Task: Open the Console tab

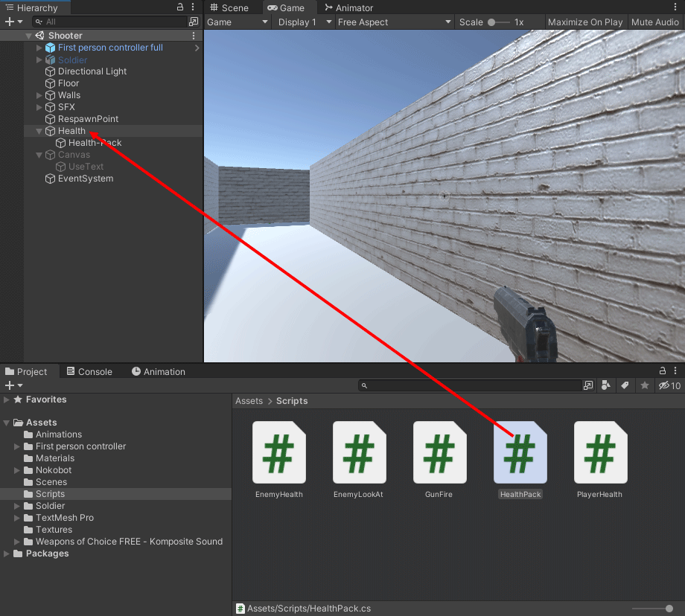Action: [89, 371]
